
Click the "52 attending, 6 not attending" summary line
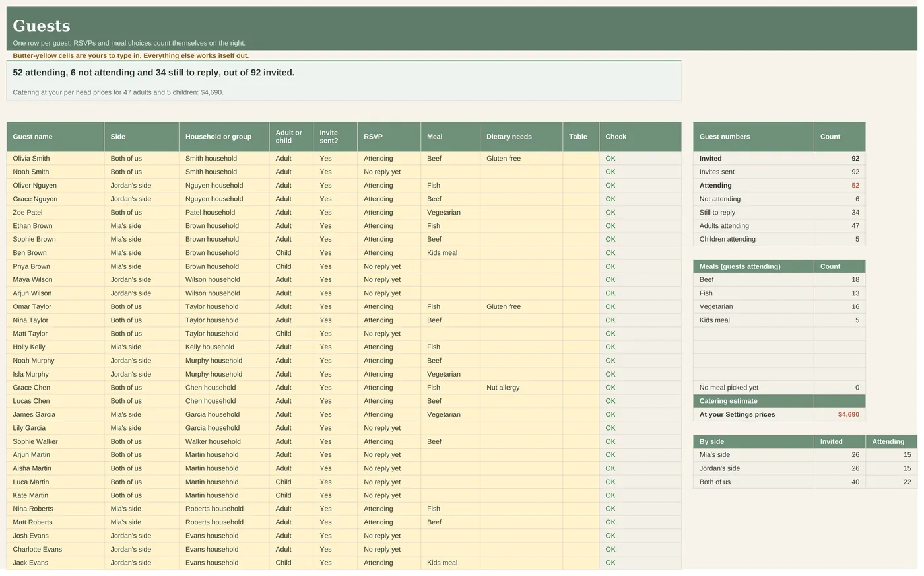[x=154, y=73]
